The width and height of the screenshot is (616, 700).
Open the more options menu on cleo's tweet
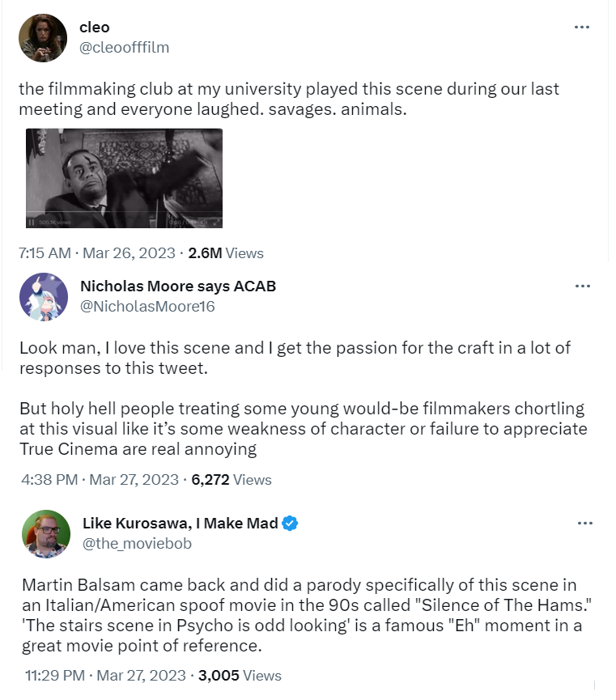pyautogui.click(x=581, y=28)
